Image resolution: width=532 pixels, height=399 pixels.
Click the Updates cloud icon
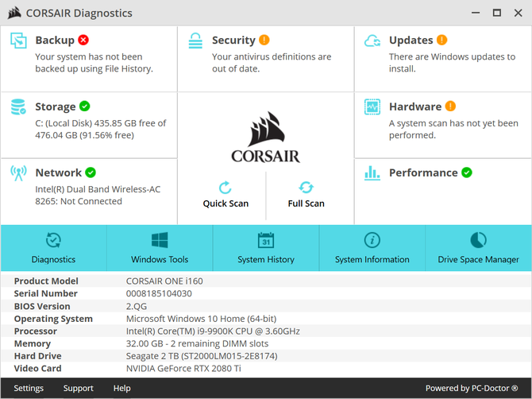[372, 41]
